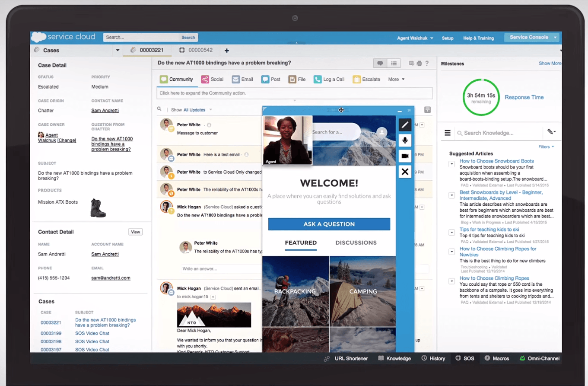Open dropdown beside Tips for teaching kids
The width and height of the screenshot is (588, 386).
(x=451, y=233)
